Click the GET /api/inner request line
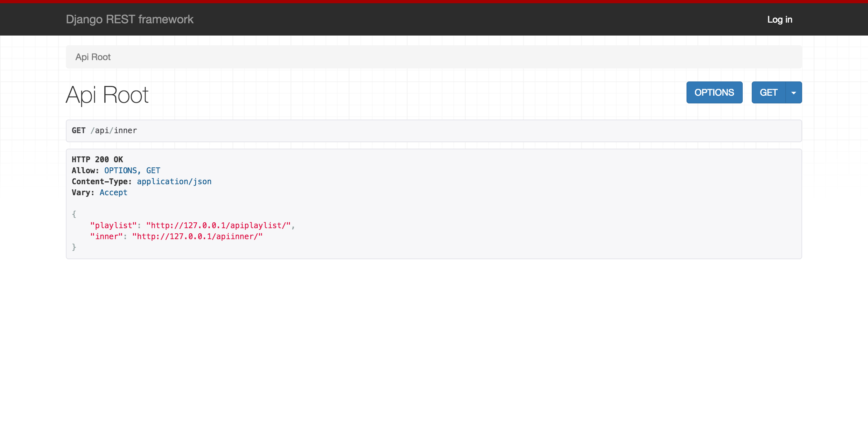The height and width of the screenshot is (424, 868). [x=104, y=131]
